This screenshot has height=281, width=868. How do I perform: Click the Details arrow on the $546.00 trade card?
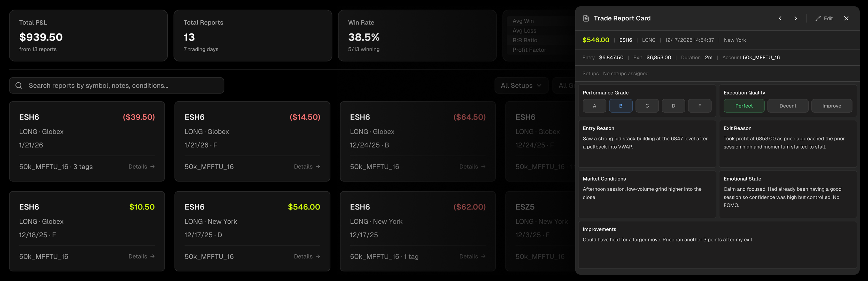point(306,256)
